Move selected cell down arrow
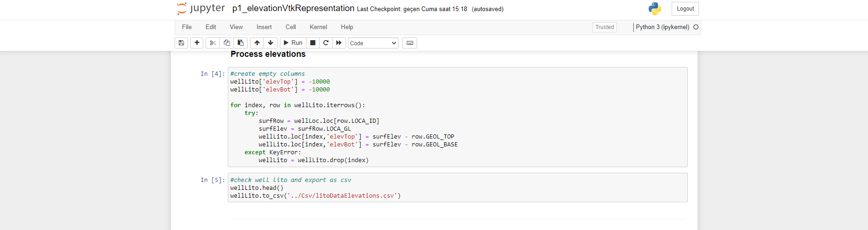 coord(271,43)
